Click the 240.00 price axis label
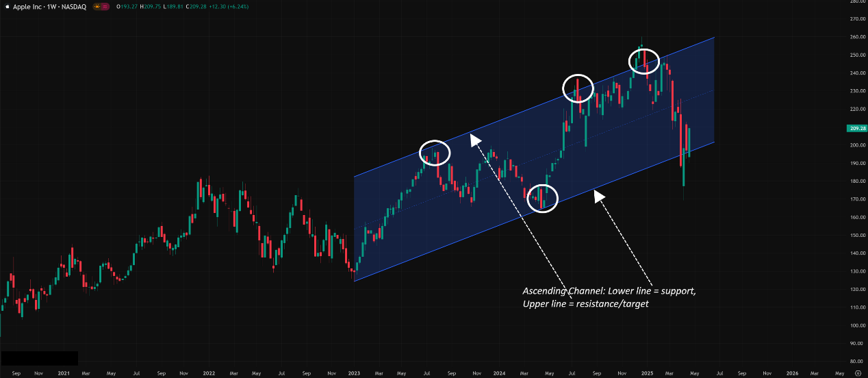868x378 pixels. coord(857,73)
